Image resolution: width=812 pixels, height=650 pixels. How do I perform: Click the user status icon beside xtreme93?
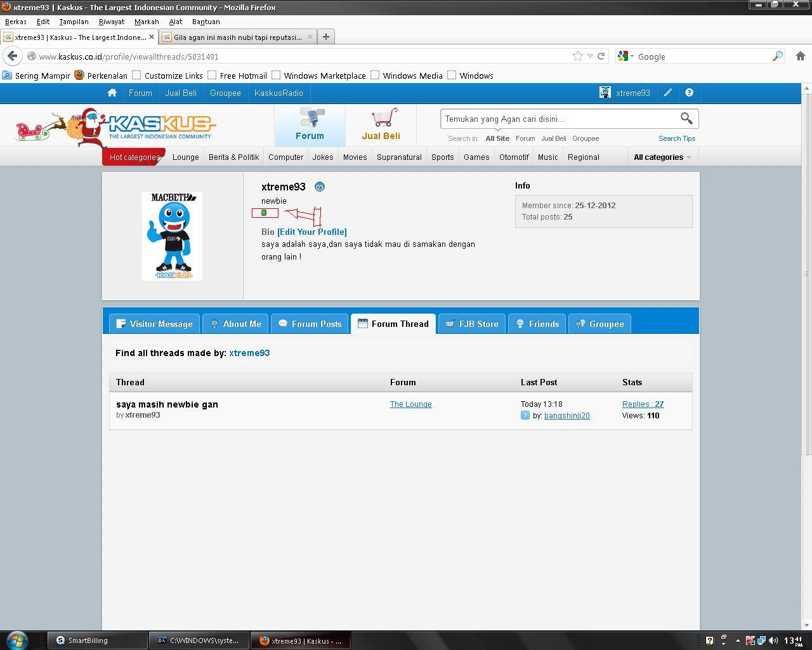pyautogui.click(x=320, y=187)
